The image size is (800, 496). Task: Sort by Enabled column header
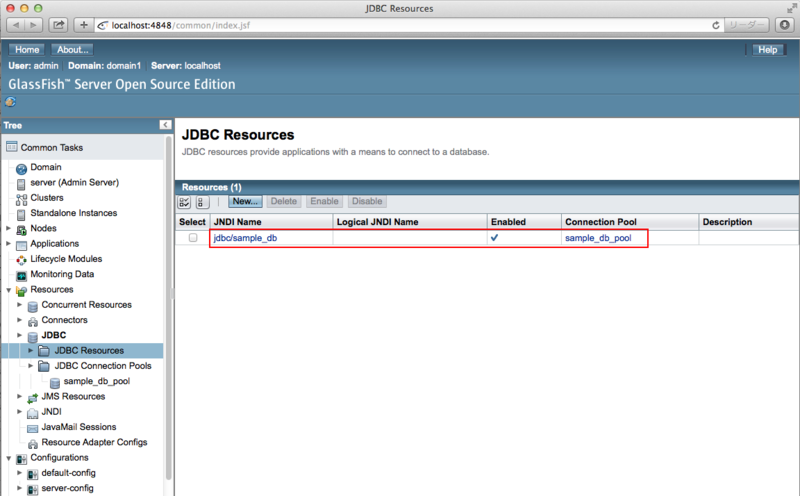pos(508,222)
